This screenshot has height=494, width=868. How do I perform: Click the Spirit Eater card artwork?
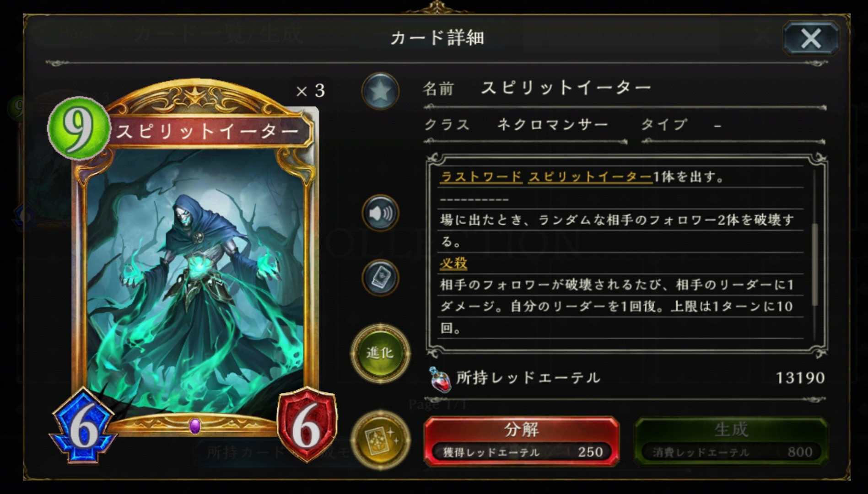coord(194,279)
